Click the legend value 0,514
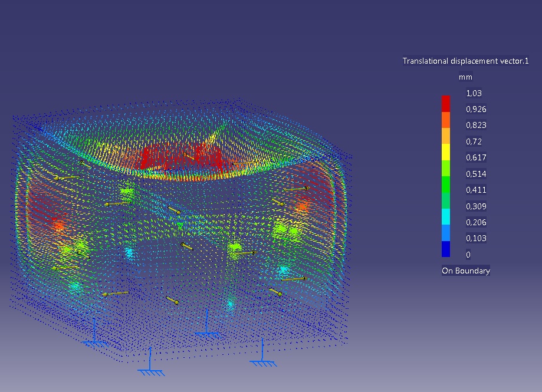Image resolution: width=542 pixels, height=392 pixels. (476, 174)
